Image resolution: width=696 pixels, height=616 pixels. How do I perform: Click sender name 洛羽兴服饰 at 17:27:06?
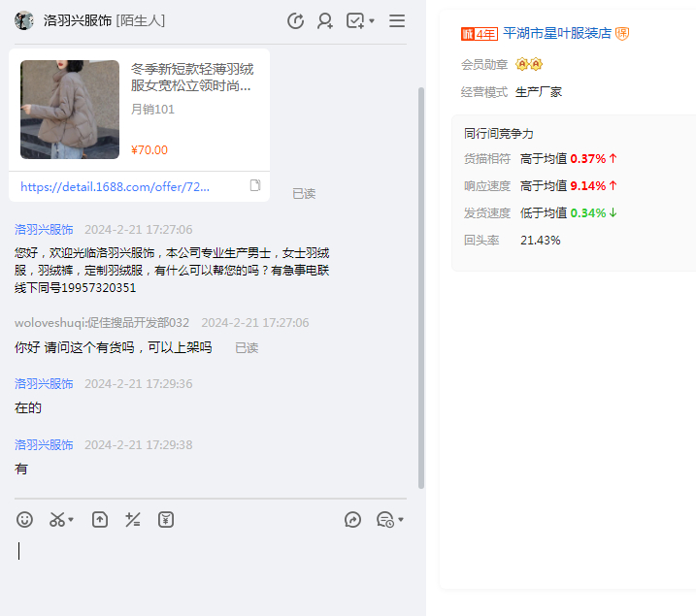tap(44, 229)
